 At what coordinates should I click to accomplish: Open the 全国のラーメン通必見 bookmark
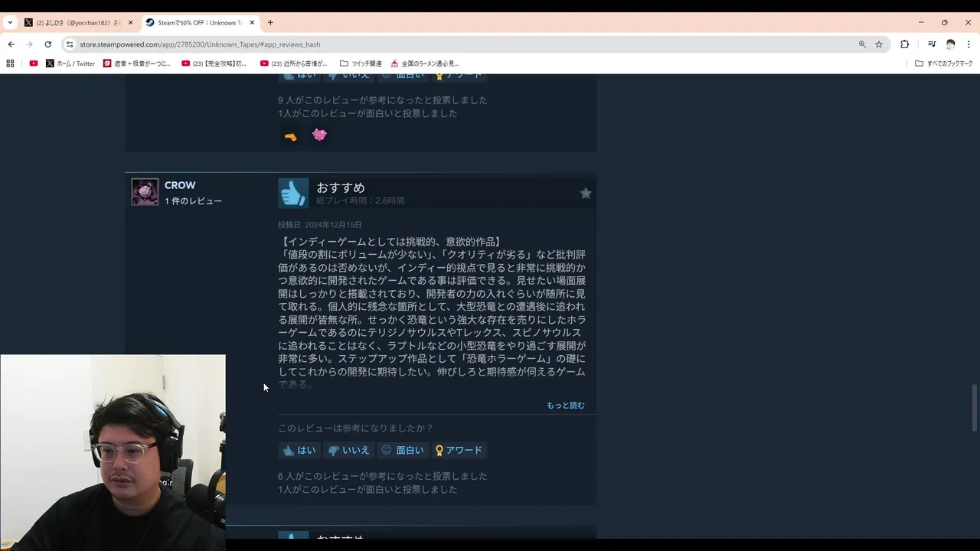pos(425,64)
